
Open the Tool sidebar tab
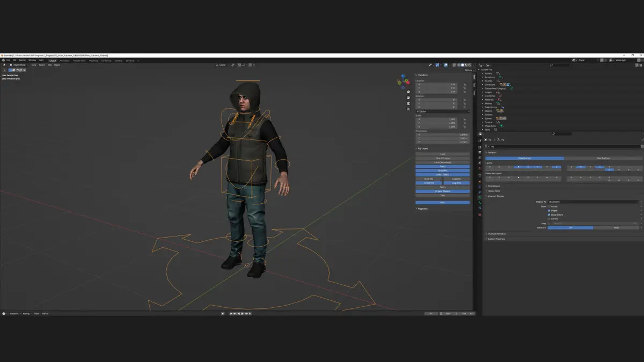(474, 84)
